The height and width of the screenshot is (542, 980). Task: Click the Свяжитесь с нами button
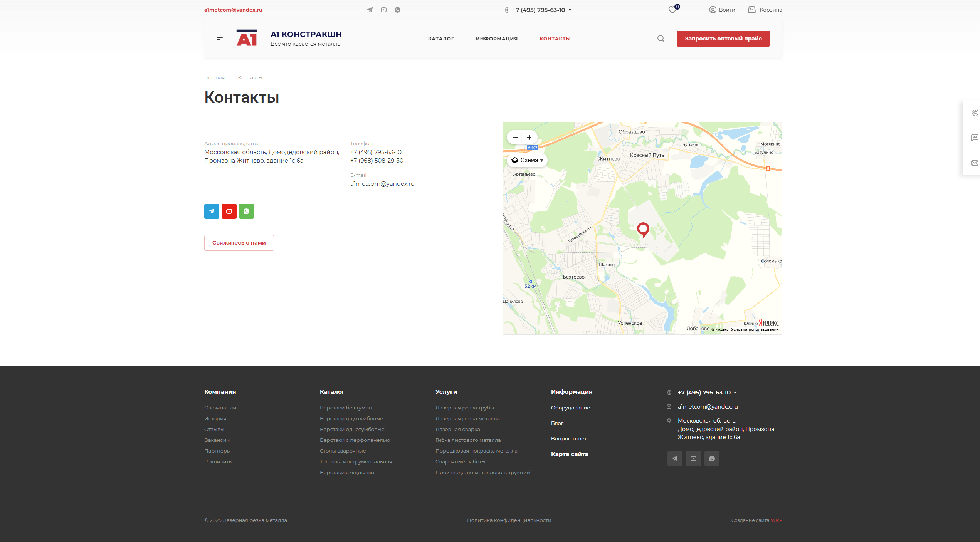point(239,243)
